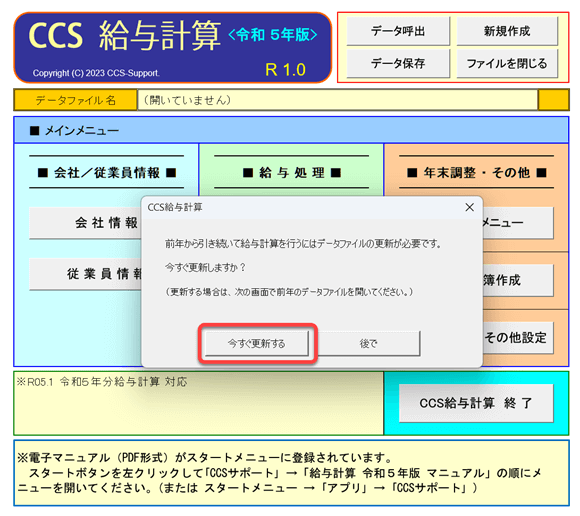The height and width of the screenshot is (516, 580).
Task: Click the 今すぐ更新しますか？ dialog text
Action: pos(205,267)
